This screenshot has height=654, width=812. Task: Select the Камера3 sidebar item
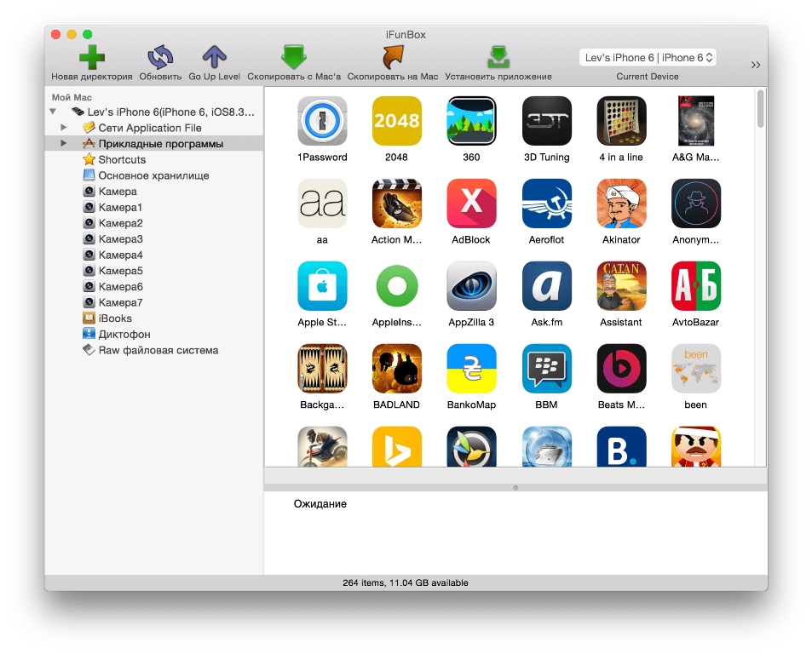click(x=112, y=239)
